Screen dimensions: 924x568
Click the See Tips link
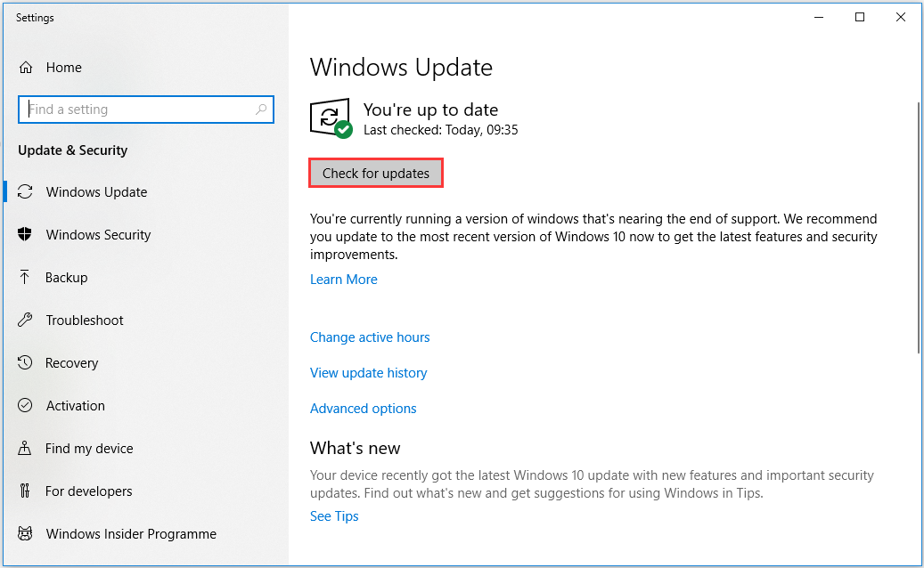click(334, 516)
